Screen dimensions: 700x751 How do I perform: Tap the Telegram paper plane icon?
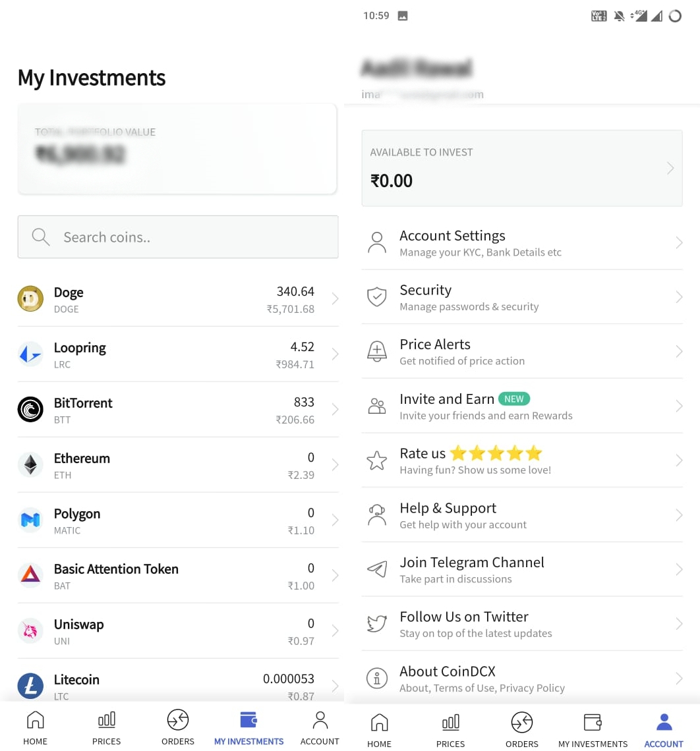376,570
